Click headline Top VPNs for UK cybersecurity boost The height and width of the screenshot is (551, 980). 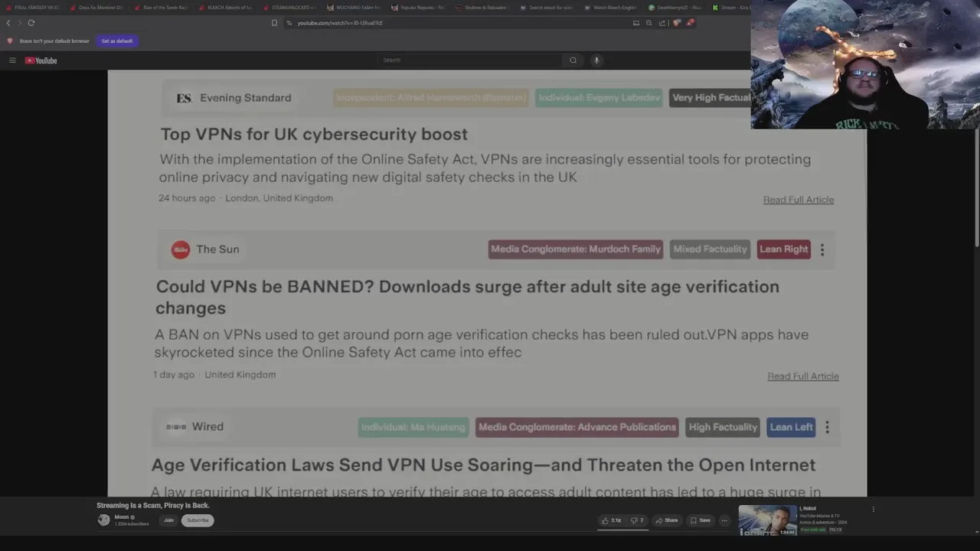click(x=314, y=134)
